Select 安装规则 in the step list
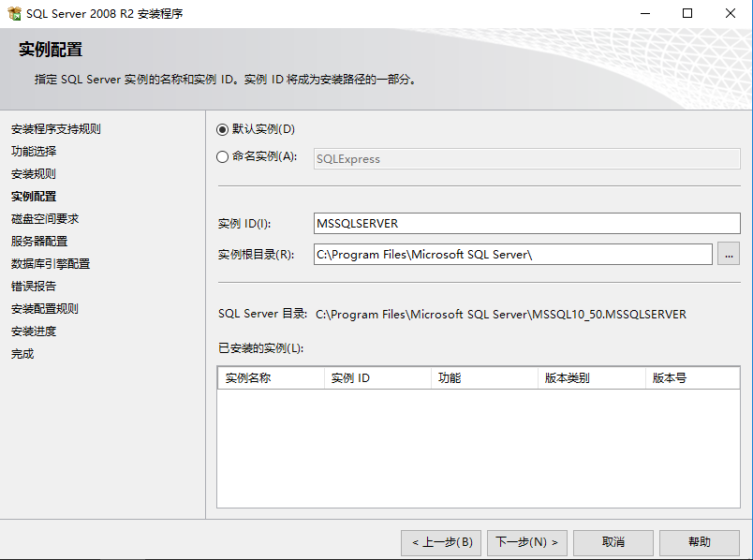753x560 pixels. click(x=34, y=174)
